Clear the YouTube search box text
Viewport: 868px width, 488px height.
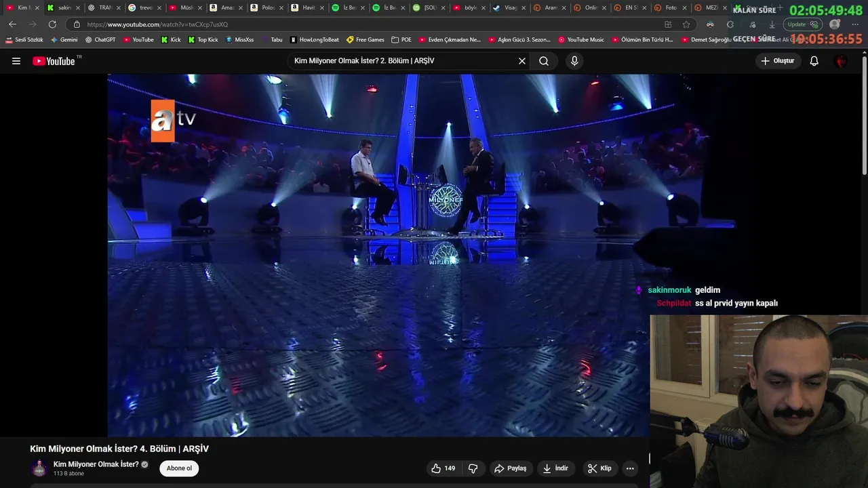point(522,61)
